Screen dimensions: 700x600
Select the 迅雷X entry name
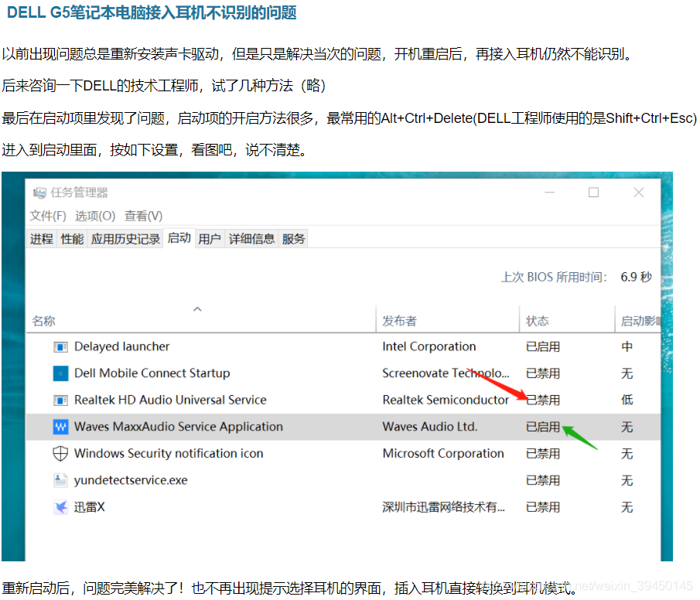(x=89, y=507)
